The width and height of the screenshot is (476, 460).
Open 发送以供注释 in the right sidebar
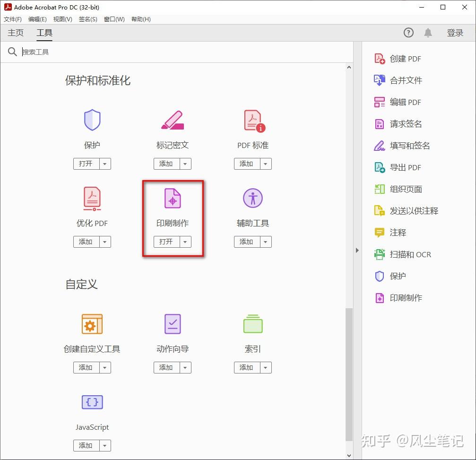406,211
